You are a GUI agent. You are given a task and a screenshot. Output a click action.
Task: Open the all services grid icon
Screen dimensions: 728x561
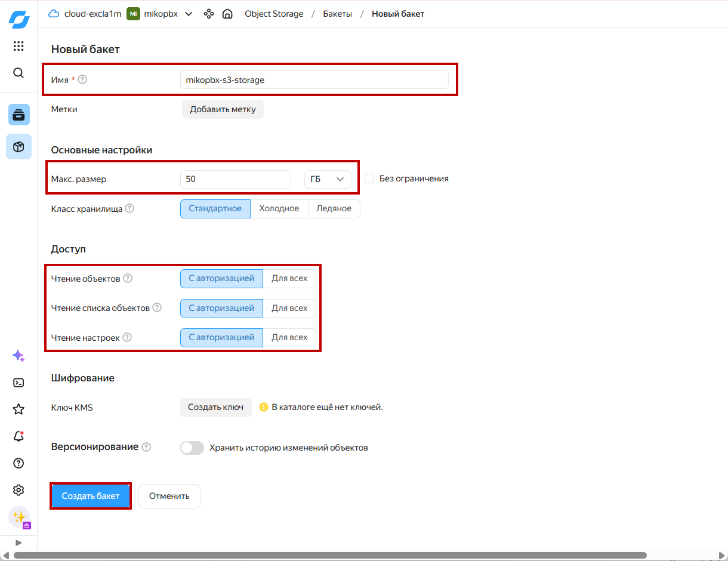(x=18, y=46)
